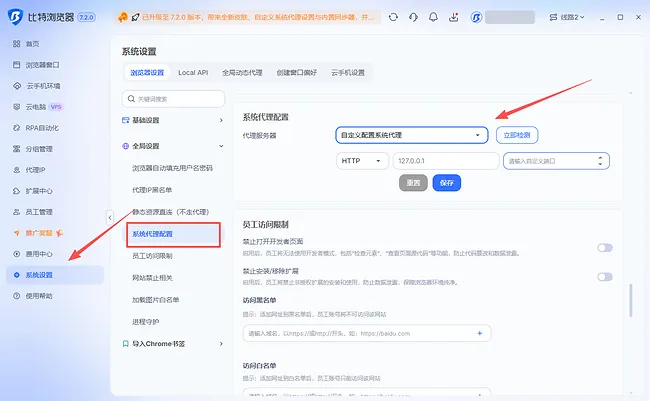The height and width of the screenshot is (401, 650).
Task: Collapse 全局设置 section
Action: [173, 146]
